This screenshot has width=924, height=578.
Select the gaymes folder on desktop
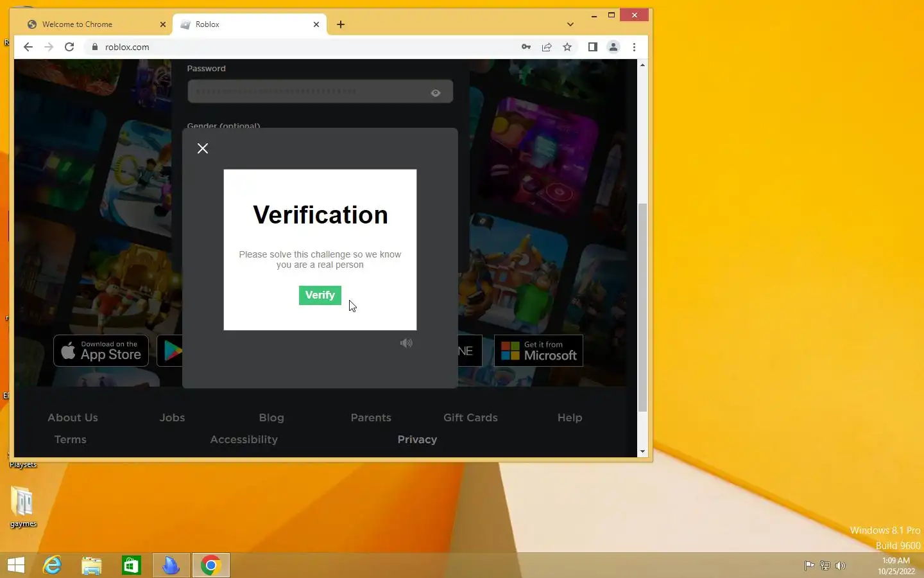click(x=22, y=507)
